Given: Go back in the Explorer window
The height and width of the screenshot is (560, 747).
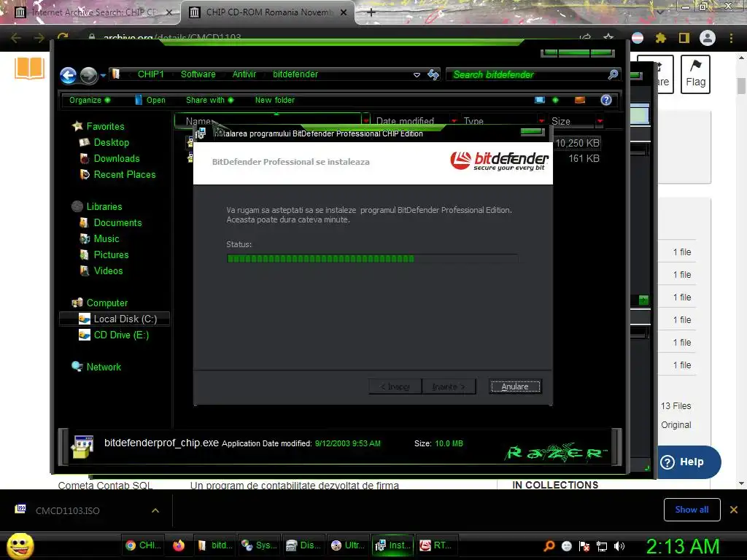Looking at the screenshot, I should [x=68, y=75].
